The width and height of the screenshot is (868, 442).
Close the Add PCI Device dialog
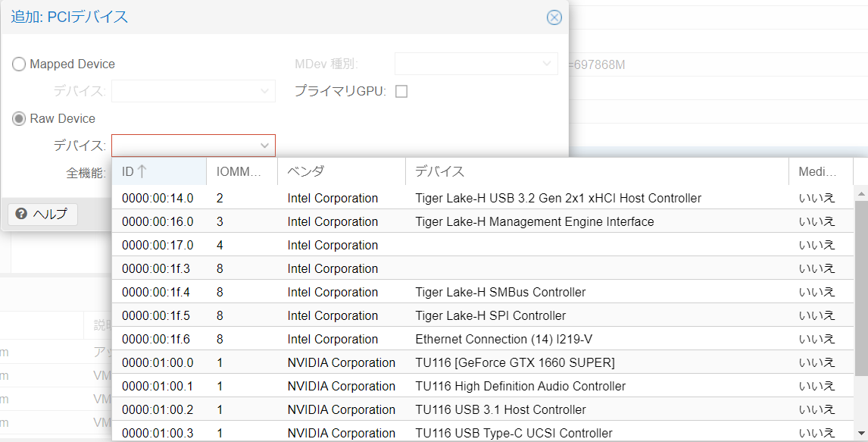click(554, 17)
